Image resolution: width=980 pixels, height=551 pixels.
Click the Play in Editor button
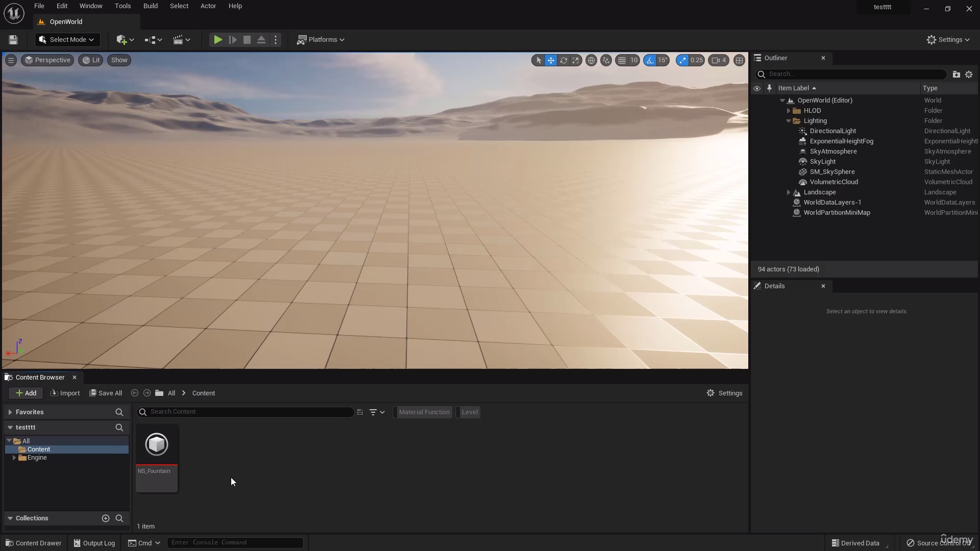point(217,39)
